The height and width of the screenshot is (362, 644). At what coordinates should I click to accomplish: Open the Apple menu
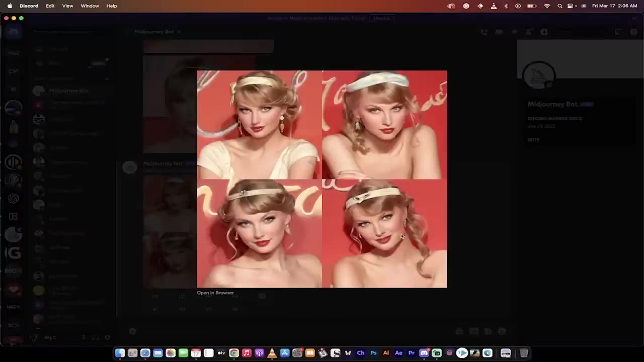10,6
